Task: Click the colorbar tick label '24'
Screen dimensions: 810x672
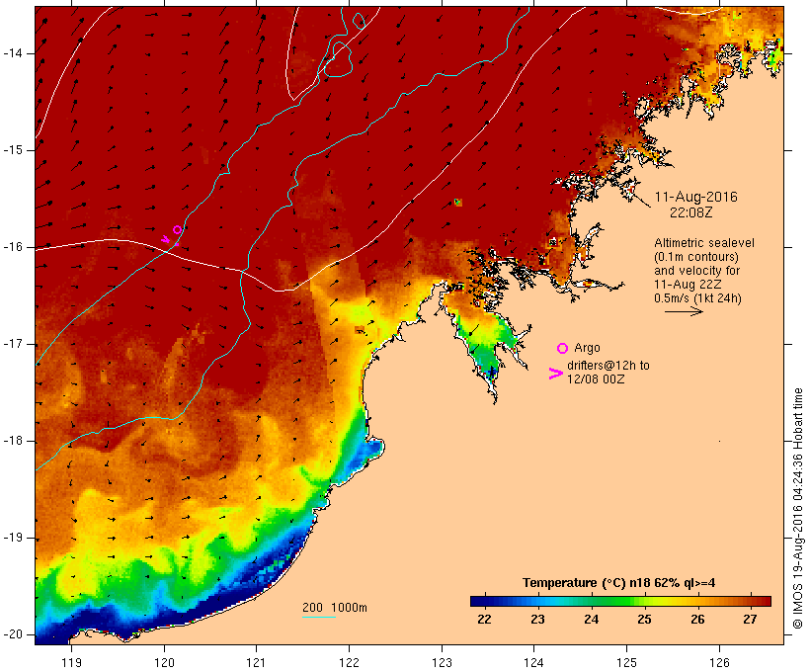Action: (591, 619)
